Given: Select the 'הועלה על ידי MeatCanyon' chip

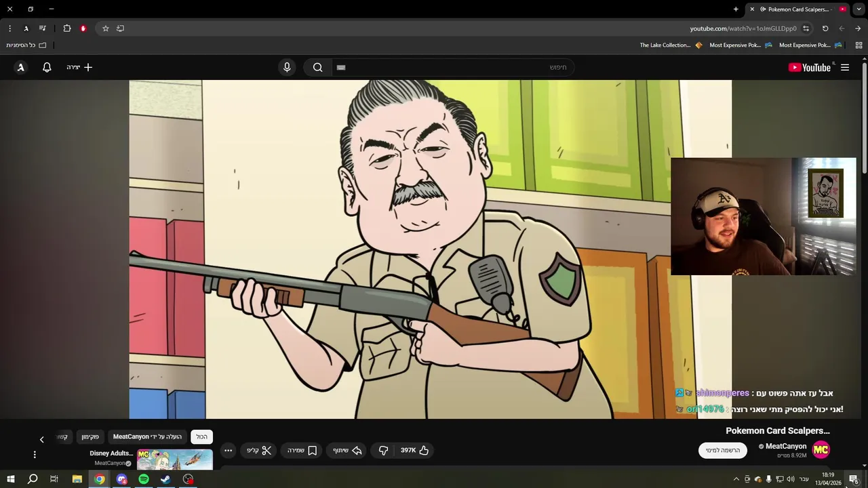Looking at the screenshot, I should [x=147, y=436].
